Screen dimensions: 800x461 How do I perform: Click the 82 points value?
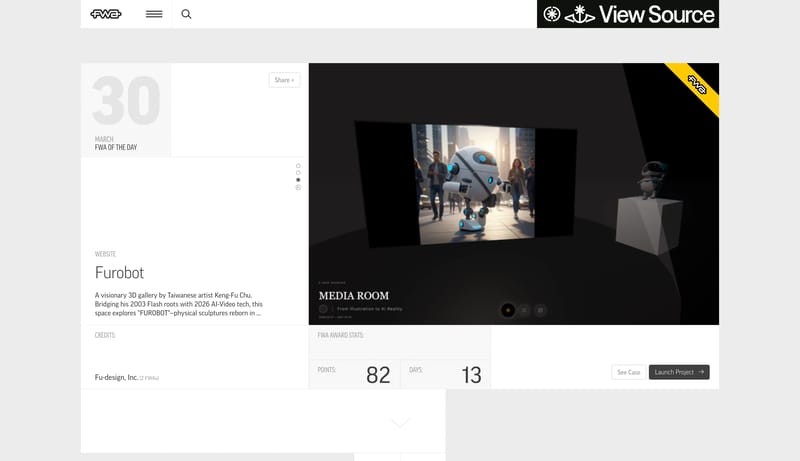tap(378, 375)
